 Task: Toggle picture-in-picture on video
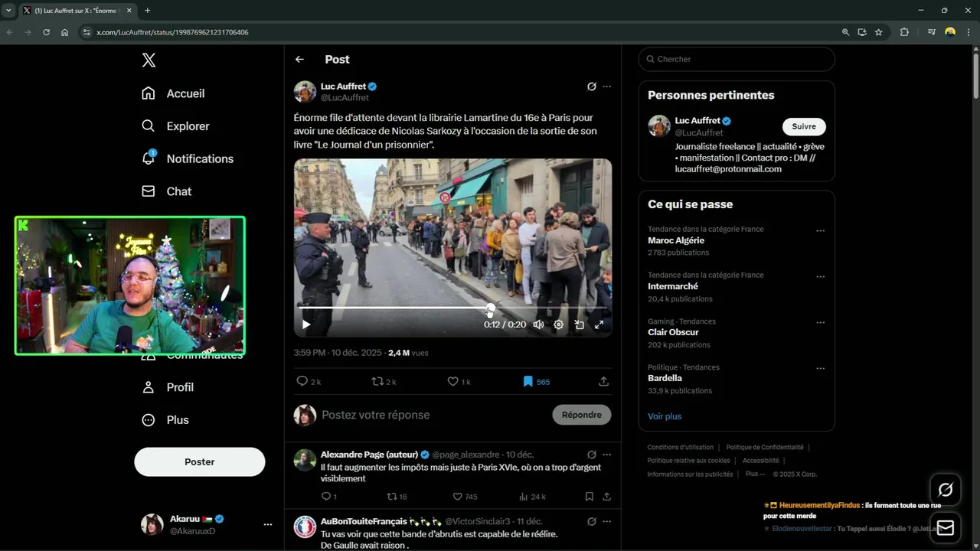[579, 324]
